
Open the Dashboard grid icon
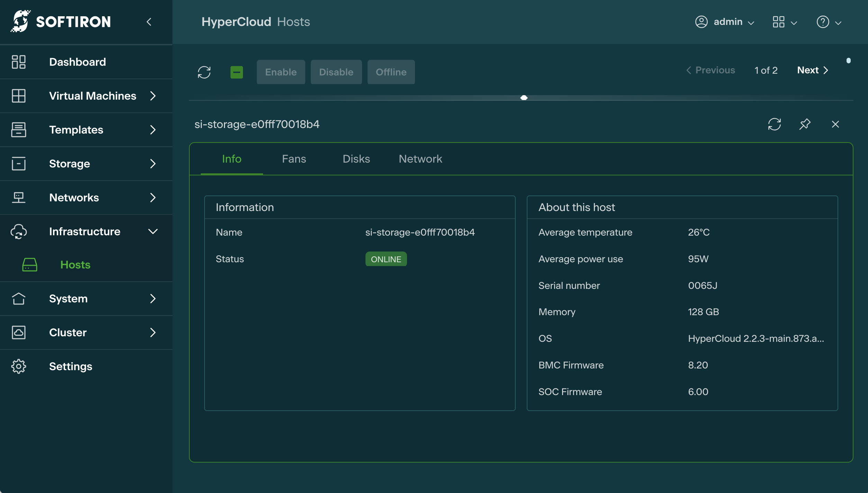19,62
